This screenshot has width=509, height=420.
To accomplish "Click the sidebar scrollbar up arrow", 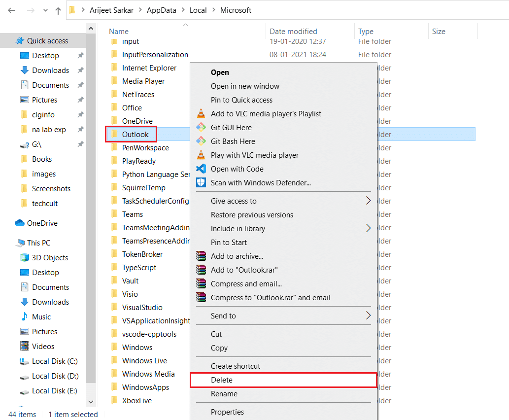I will click(91, 29).
